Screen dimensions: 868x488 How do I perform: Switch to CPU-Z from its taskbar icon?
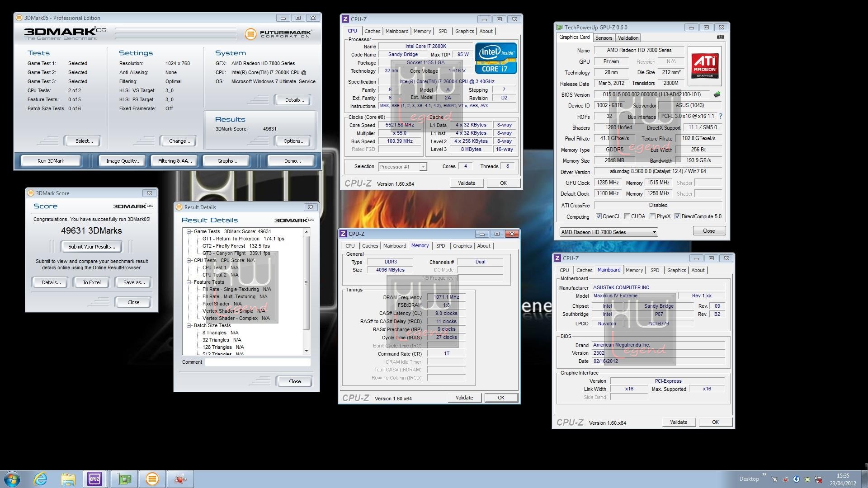tap(94, 479)
